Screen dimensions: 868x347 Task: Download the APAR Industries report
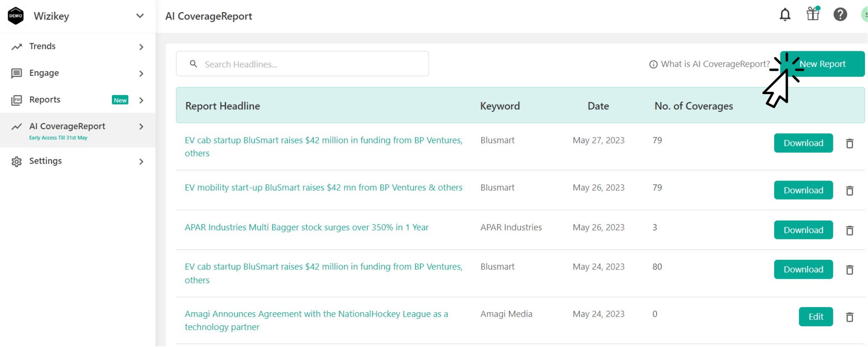coord(803,230)
